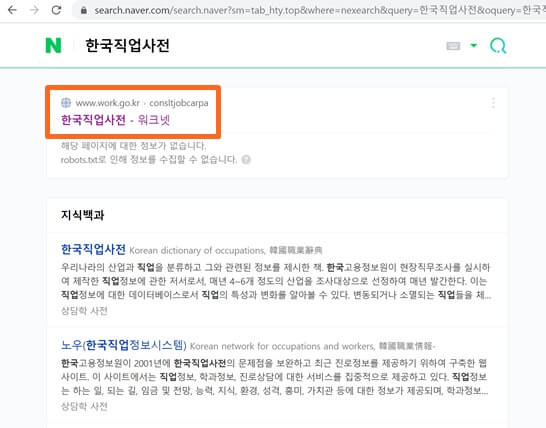
Task: Go forward using the browser forward arrow
Action: click(34, 10)
